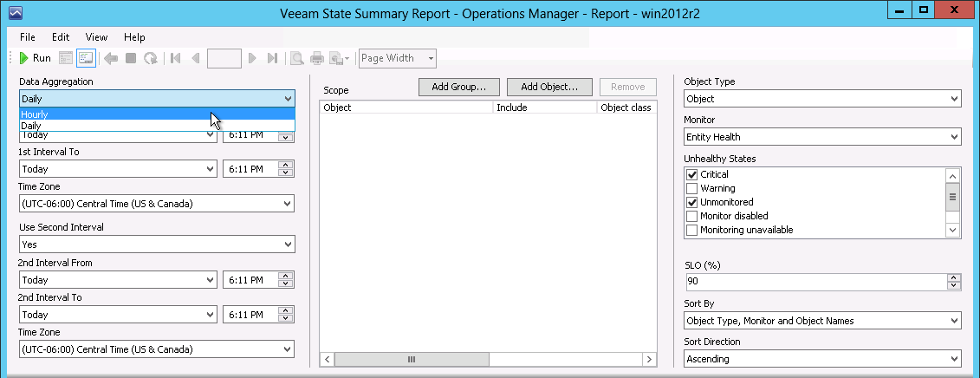Click the SLO (%) input field

pyautogui.click(x=816, y=282)
